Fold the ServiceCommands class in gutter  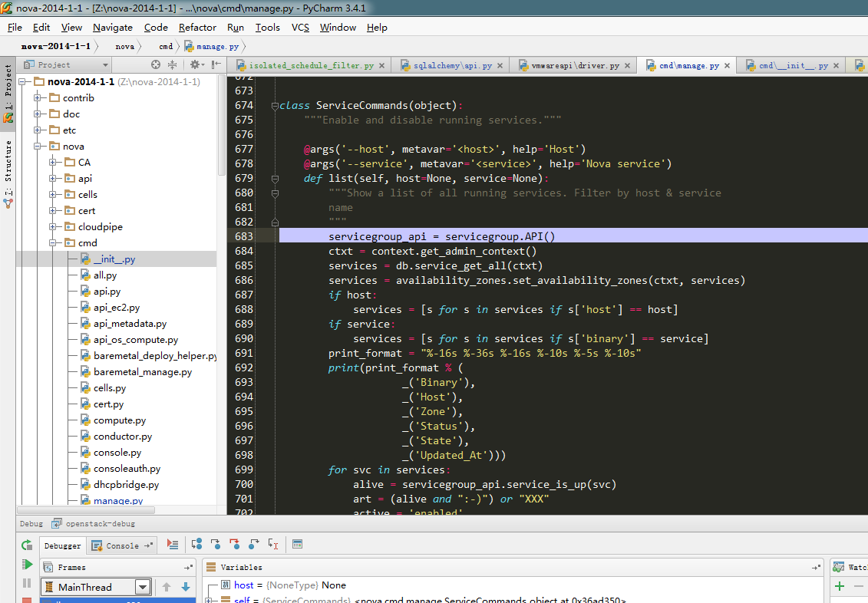coord(275,106)
